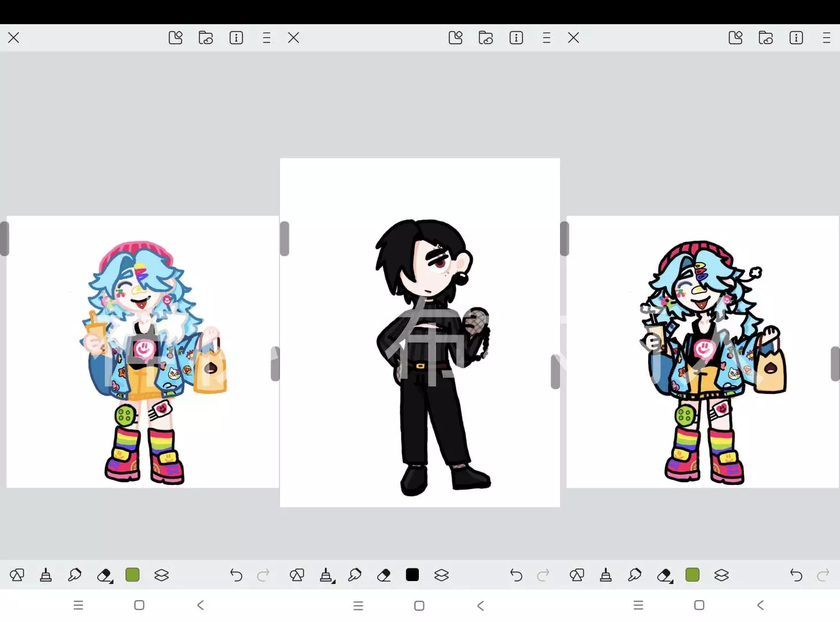
Task: Select the brush tool in the left panel
Action: [x=46, y=575]
